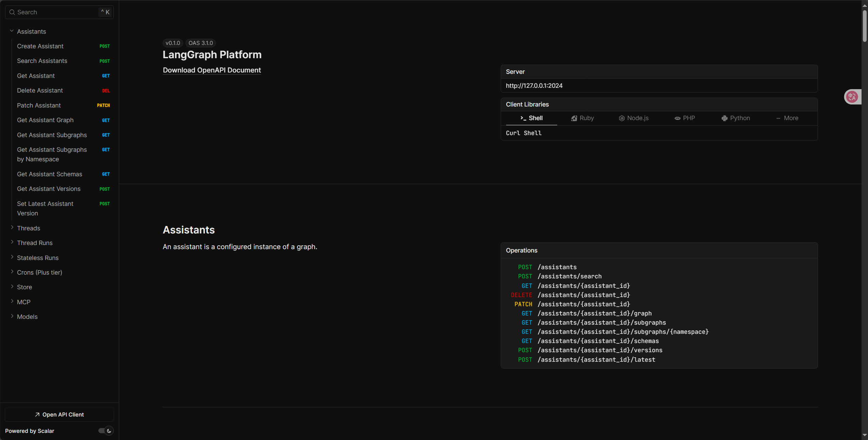Collapse the Assistants sidebar section
The image size is (868, 440).
pos(12,31)
